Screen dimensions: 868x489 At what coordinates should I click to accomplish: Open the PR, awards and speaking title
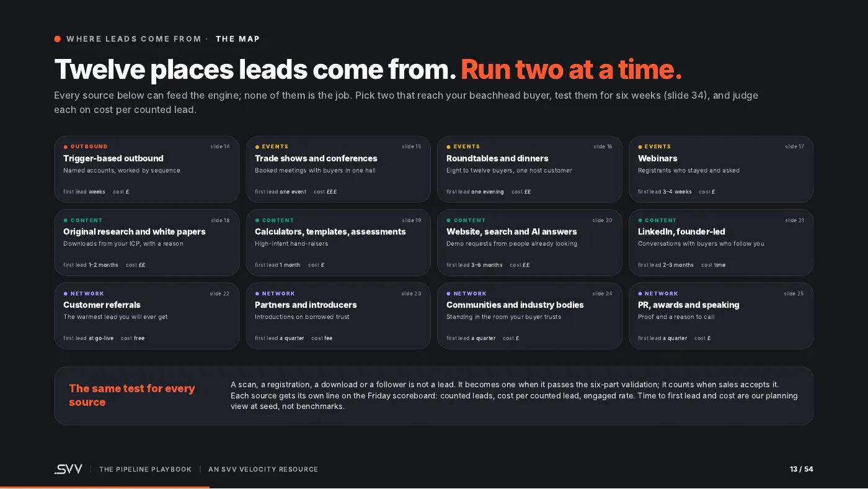tap(689, 305)
